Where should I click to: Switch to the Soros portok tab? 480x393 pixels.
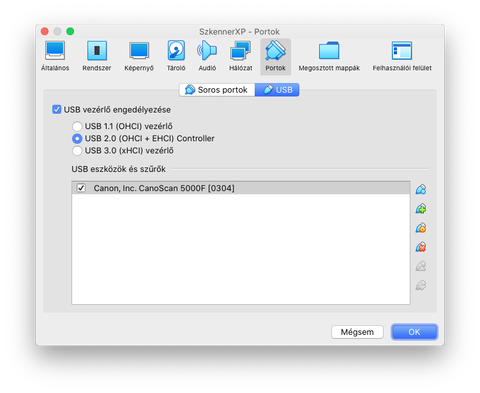click(217, 90)
